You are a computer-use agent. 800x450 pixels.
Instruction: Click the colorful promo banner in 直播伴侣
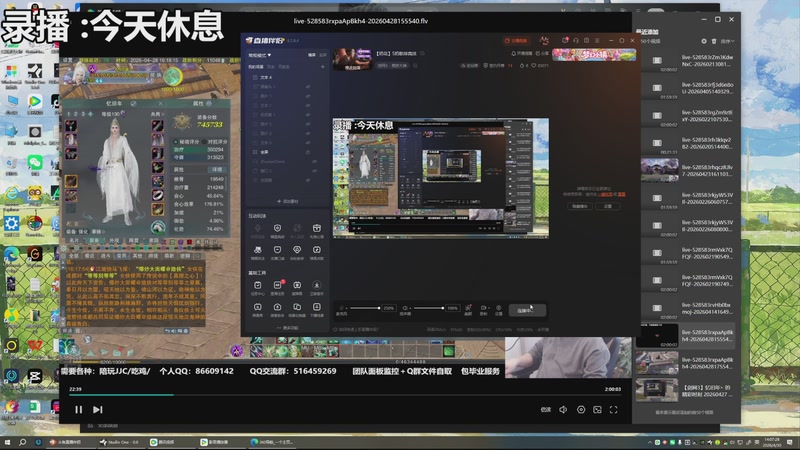[594, 55]
